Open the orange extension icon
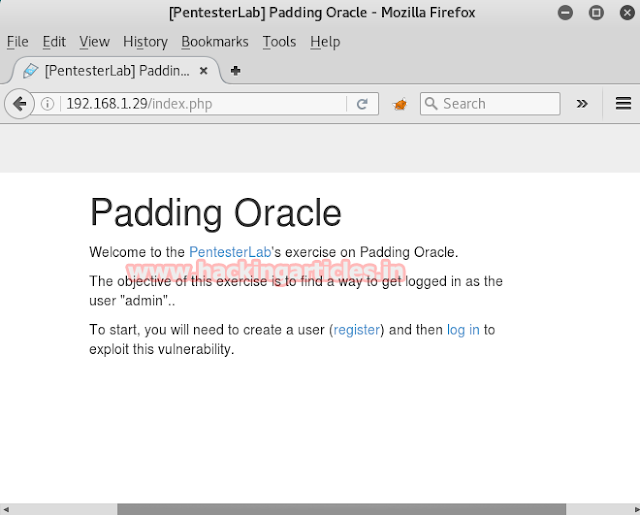This screenshot has height=515, width=640. 400,104
